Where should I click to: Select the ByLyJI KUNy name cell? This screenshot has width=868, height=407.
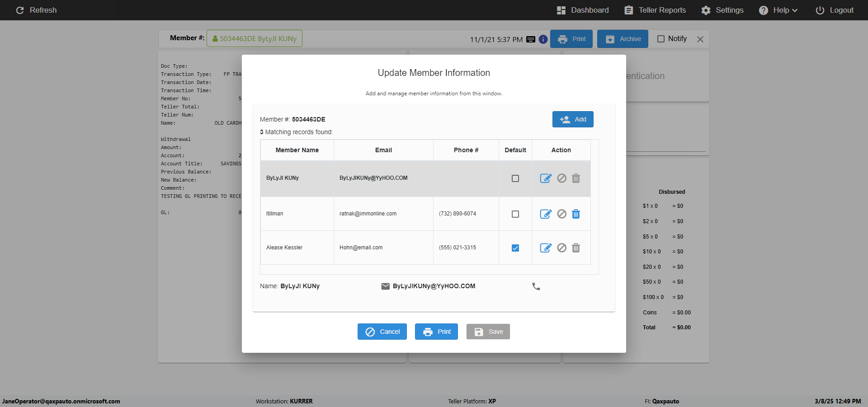(x=297, y=178)
